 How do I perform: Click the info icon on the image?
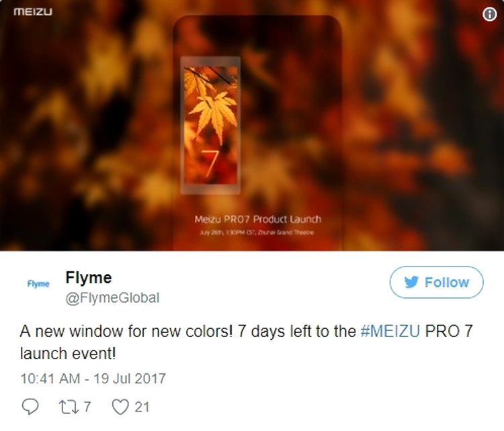click(x=489, y=14)
